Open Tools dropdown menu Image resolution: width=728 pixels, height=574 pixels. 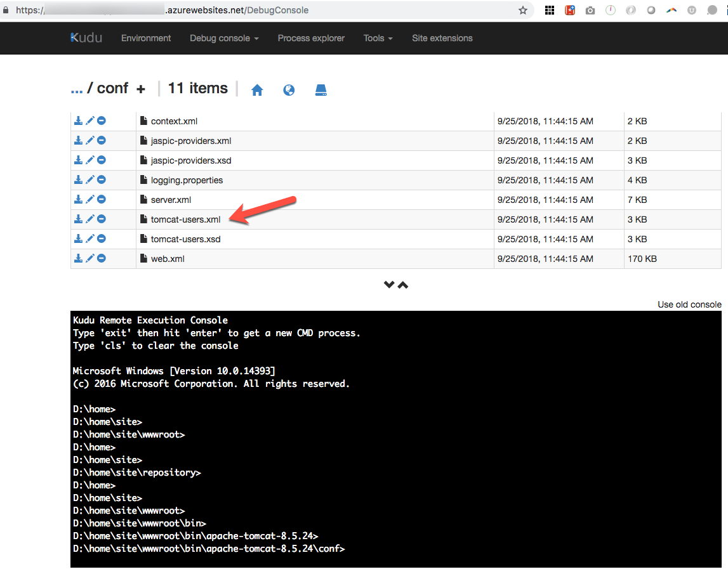[x=378, y=38]
